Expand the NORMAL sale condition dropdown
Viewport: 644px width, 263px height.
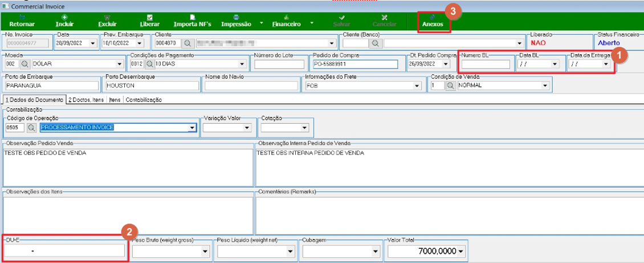point(545,86)
